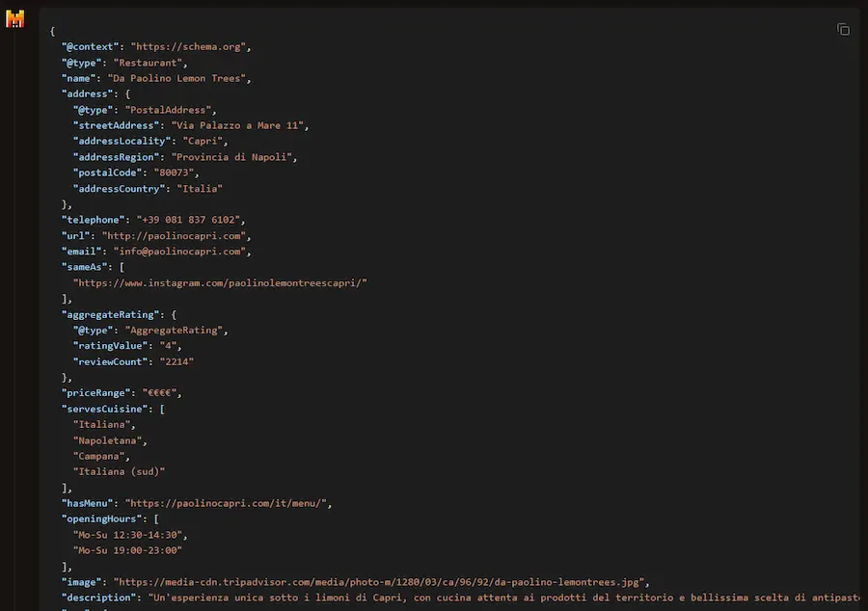The height and width of the screenshot is (611, 868).
Task: Select the "Restaurant" type value
Action: point(148,63)
